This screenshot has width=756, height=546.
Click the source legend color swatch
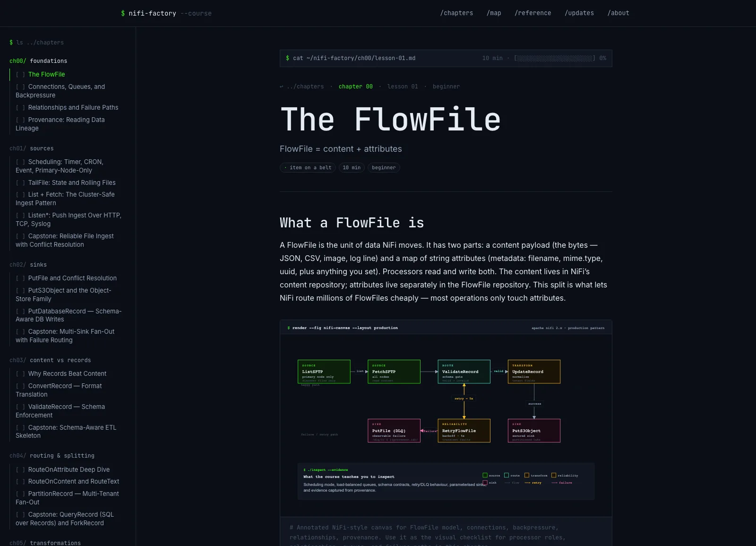point(485,475)
